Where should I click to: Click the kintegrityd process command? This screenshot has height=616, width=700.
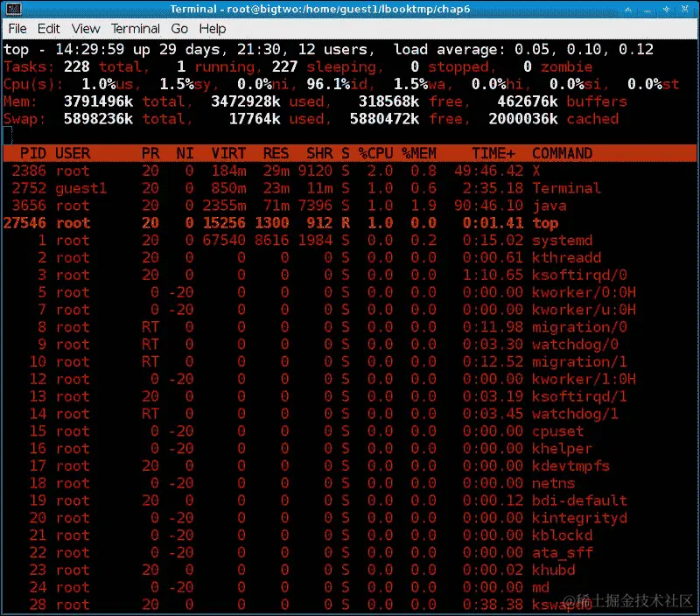[x=579, y=518]
